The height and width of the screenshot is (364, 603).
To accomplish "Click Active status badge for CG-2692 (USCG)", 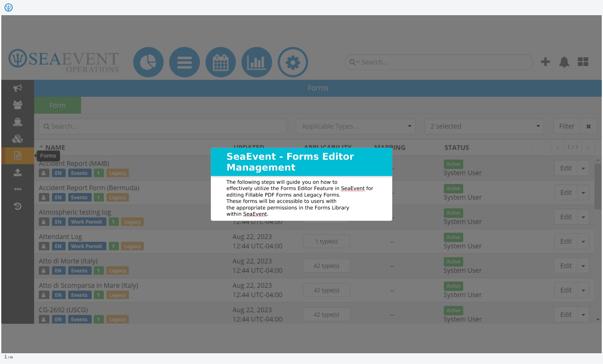I will [x=453, y=310].
